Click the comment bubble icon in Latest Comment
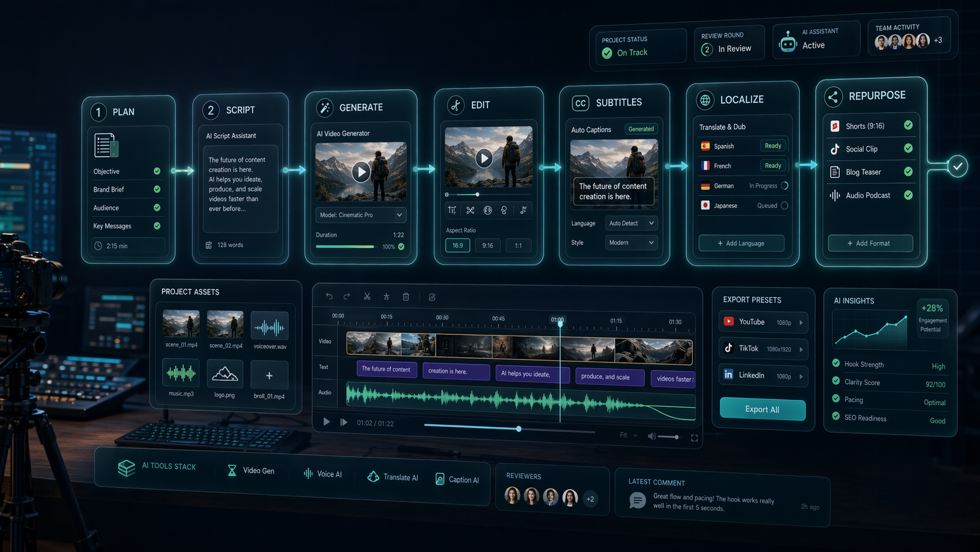980x552 pixels. click(637, 500)
